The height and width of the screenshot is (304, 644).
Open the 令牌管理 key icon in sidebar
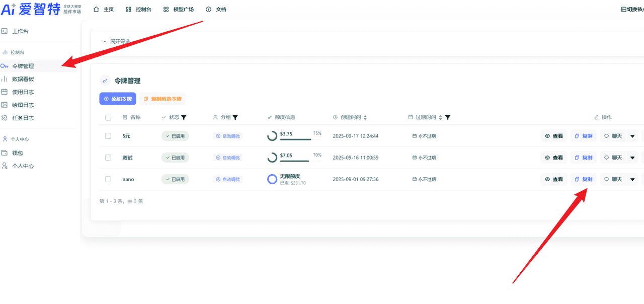tap(5, 65)
